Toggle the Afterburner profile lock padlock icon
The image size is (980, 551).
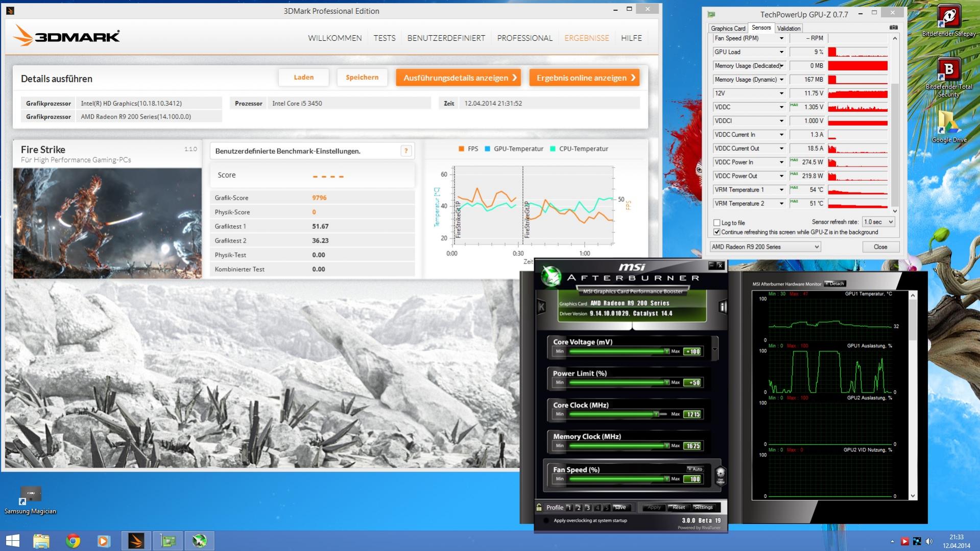click(539, 507)
